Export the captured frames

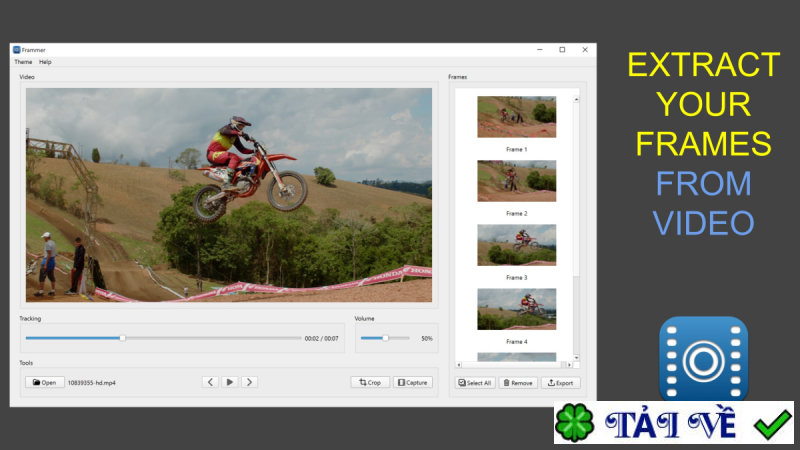click(560, 382)
